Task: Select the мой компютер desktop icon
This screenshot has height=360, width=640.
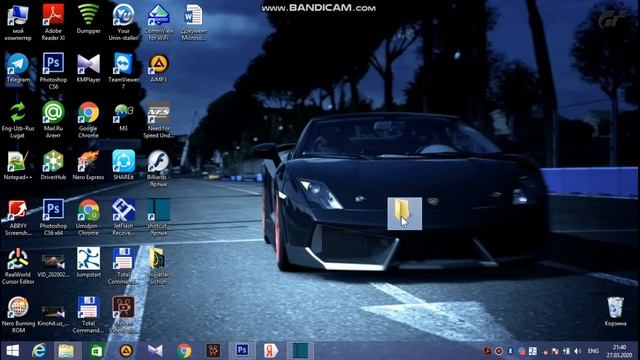Action: (18, 22)
